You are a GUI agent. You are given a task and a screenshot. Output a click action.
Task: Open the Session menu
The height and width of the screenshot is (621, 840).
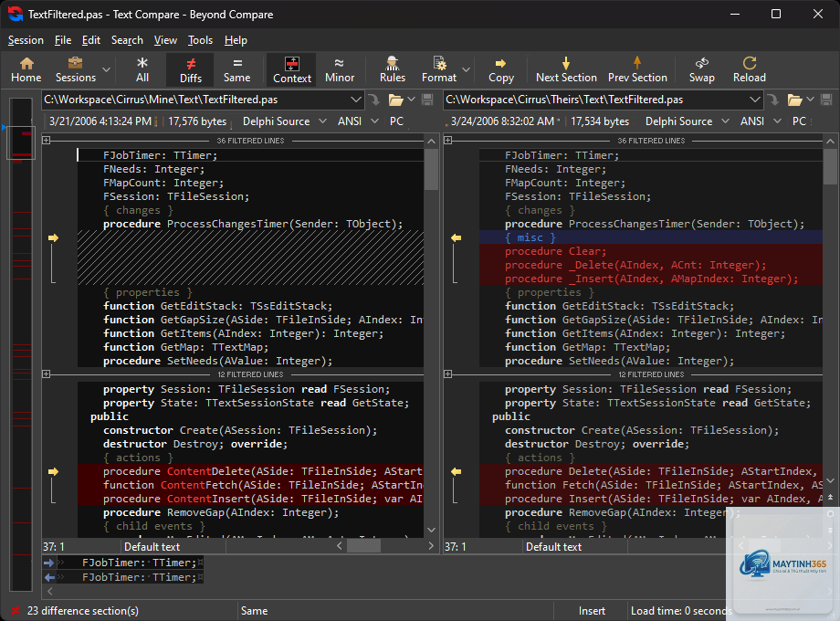coord(26,40)
